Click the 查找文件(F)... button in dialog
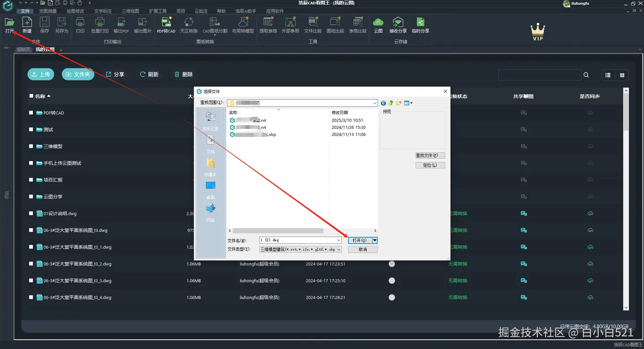Image resolution: width=644 pixels, height=349 pixels. 430,156
